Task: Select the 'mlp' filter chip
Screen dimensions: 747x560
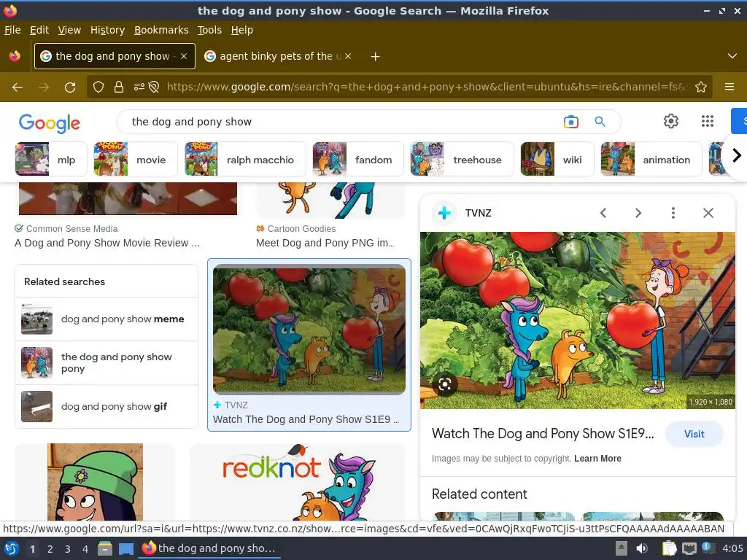Action: click(51, 160)
